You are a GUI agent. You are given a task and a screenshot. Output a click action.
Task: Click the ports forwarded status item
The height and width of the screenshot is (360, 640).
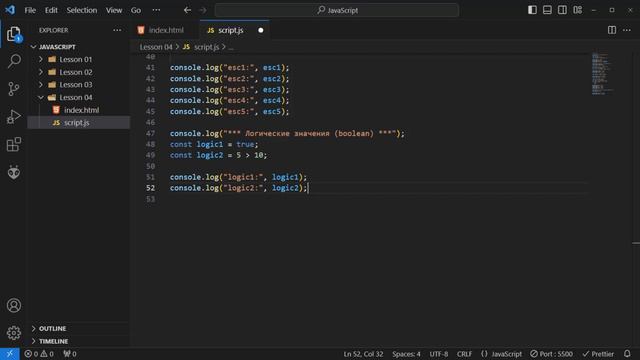[70, 354]
